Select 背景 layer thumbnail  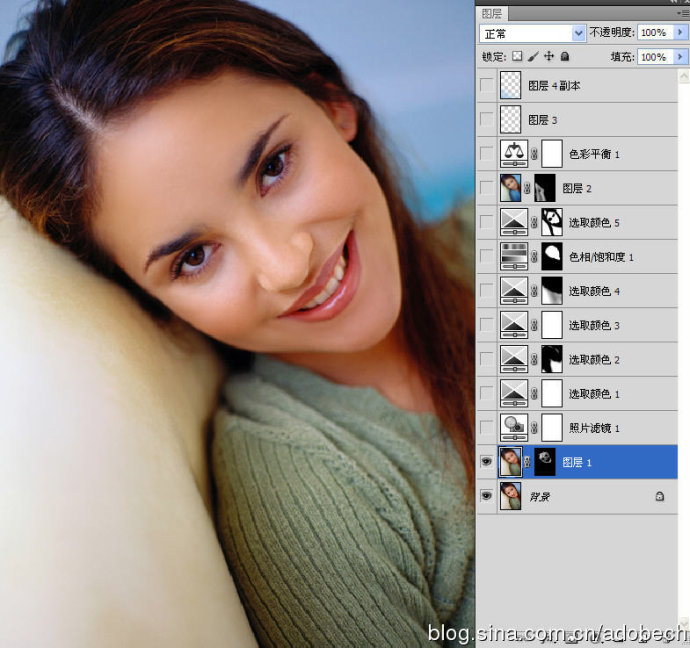pos(510,496)
